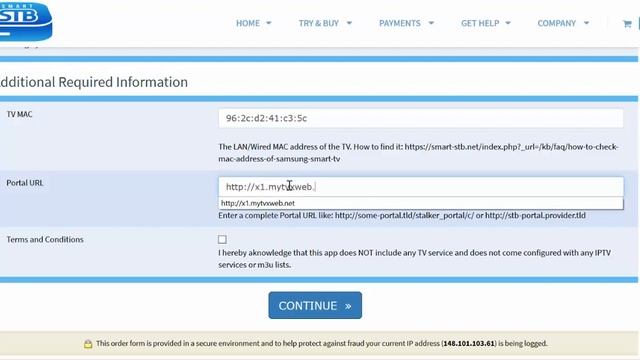Screen dimensions: 640x360
Task: Choose the http://x1.mytvxweb.net autocomplete suggestion
Action: (421, 203)
